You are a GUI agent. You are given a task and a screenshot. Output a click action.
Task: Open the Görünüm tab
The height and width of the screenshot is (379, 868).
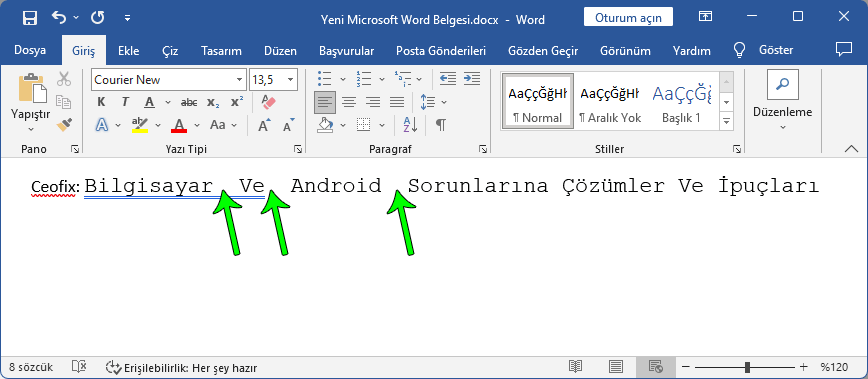point(625,51)
